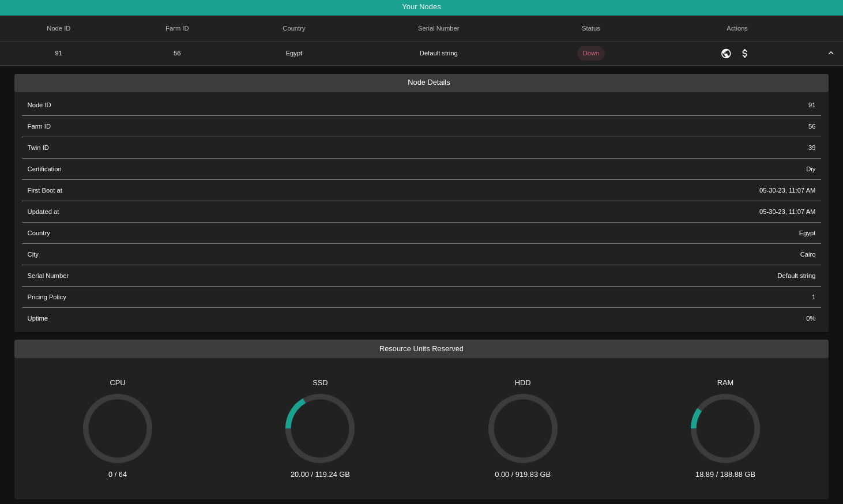Collapse node 91 row with chevron
This screenshot has height=504, width=843.
(831, 53)
